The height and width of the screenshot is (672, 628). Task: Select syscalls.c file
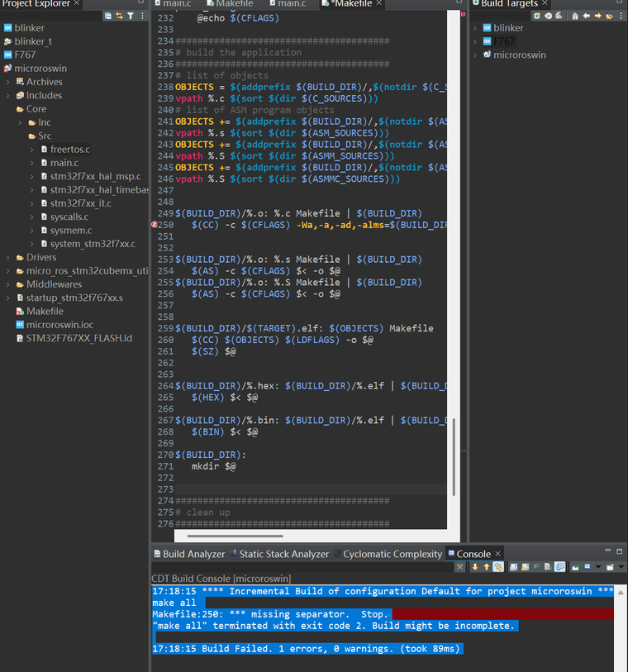(64, 217)
